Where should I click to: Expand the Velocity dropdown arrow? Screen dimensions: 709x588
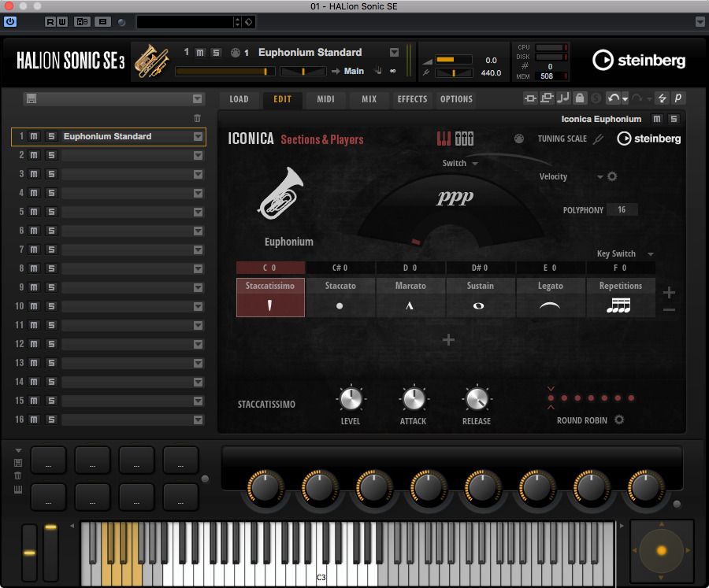[600, 177]
